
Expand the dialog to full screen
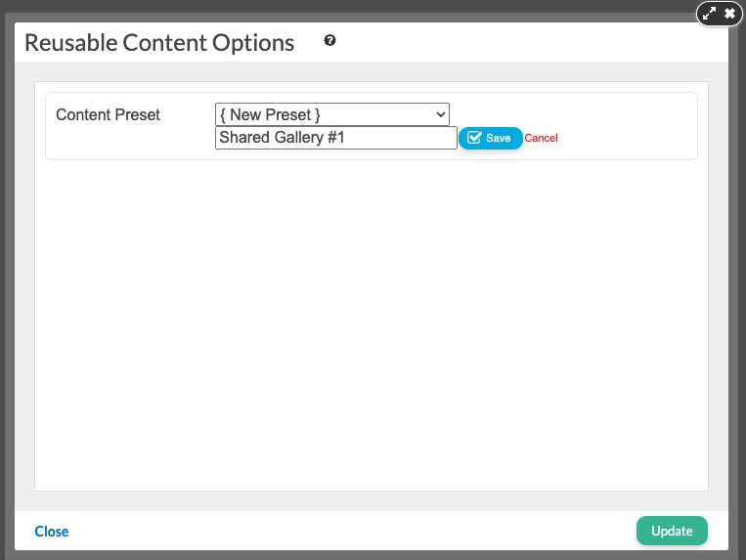(711, 14)
